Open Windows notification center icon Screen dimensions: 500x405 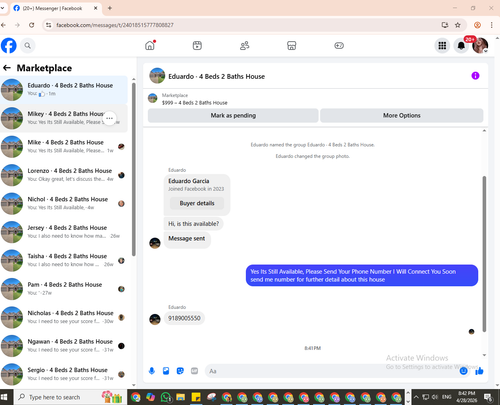click(488, 397)
